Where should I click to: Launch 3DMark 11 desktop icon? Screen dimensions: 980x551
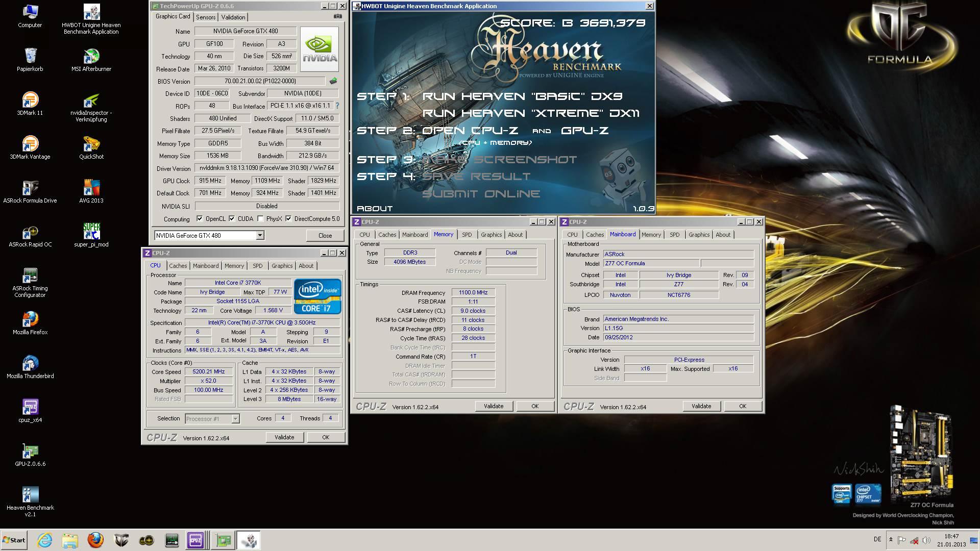tap(30, 104)
